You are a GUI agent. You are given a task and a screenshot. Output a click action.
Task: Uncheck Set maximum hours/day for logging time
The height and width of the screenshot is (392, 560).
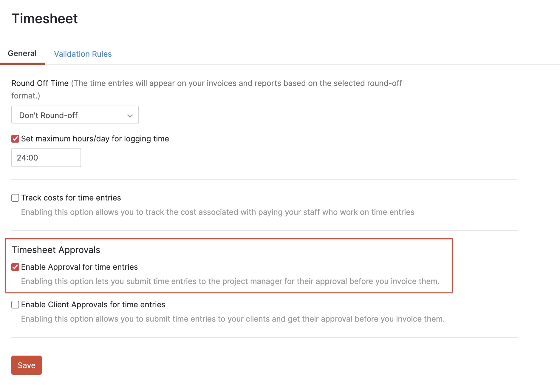point(15,138)
